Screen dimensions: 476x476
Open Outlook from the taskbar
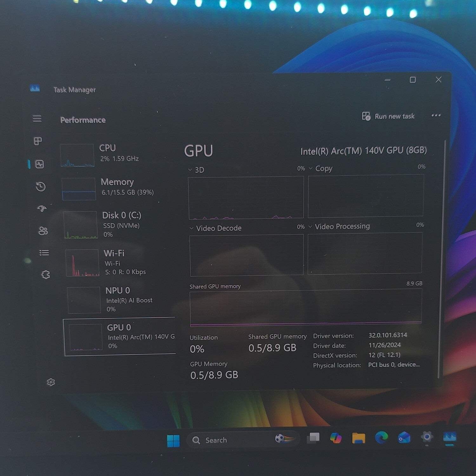coord(404,437)
